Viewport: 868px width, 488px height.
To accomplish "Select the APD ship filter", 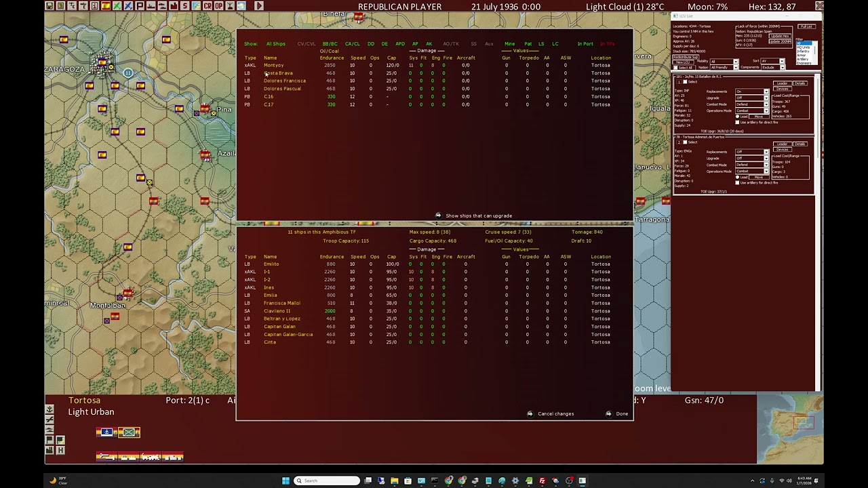I will pyautogui.click(x=400, y=44).
